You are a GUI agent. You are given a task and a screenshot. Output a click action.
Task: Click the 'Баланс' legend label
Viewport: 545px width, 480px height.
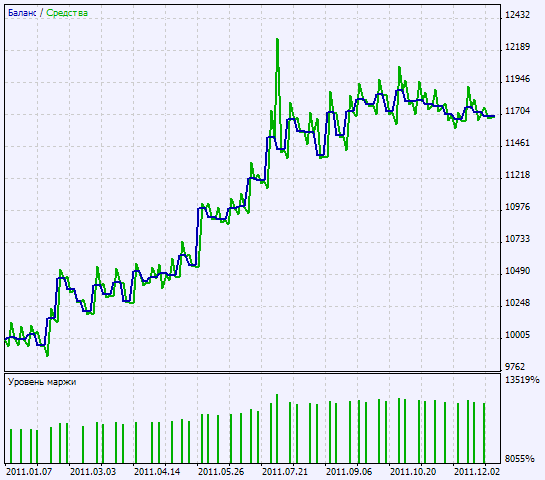pyautogui.click(x=22, y=13)
